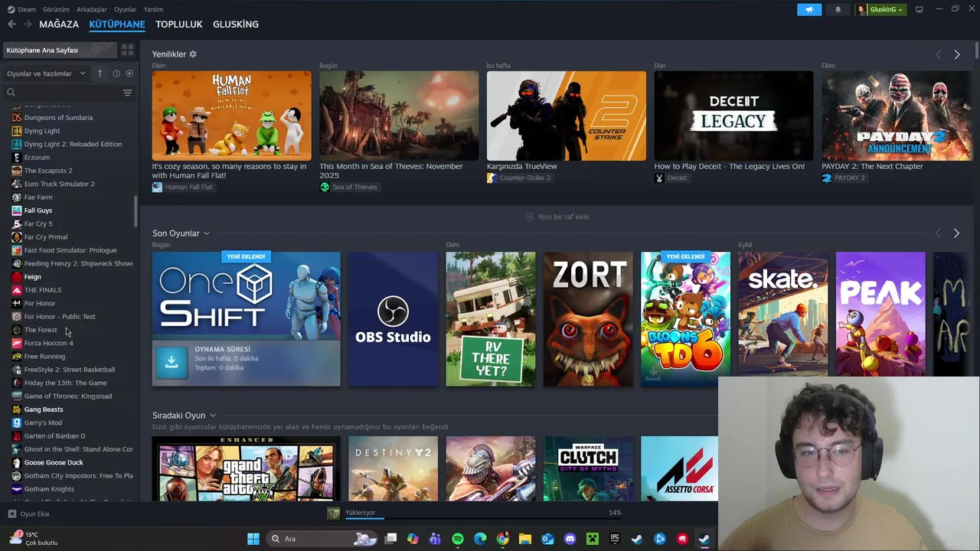Select THE FINALS in game list
This screenshot has height=551, width=980.
[42, 290]
